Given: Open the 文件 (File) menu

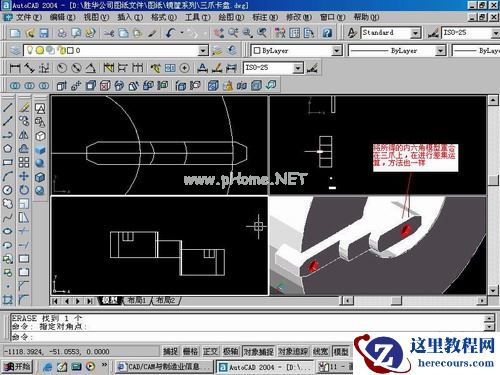Looking at the screenshot, I should pyautogui.click(x=29, y=17).
